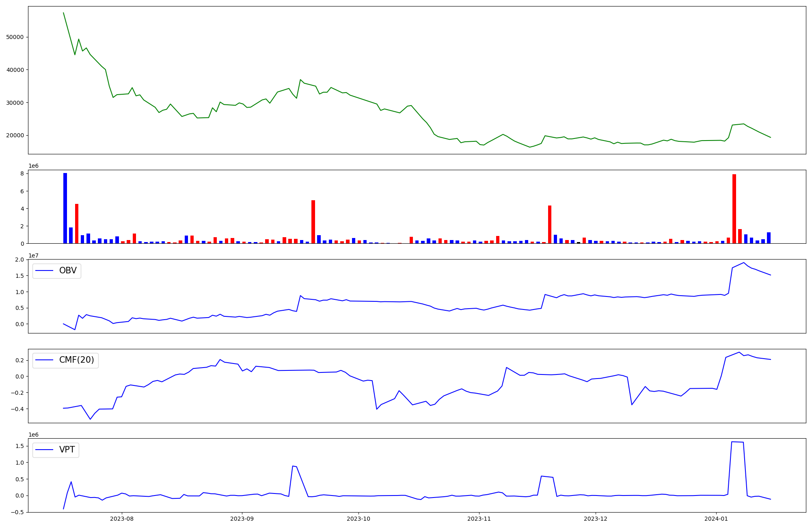
Task: Click the blue line sample in OBV legend
Action: click(x=45, y=271)
